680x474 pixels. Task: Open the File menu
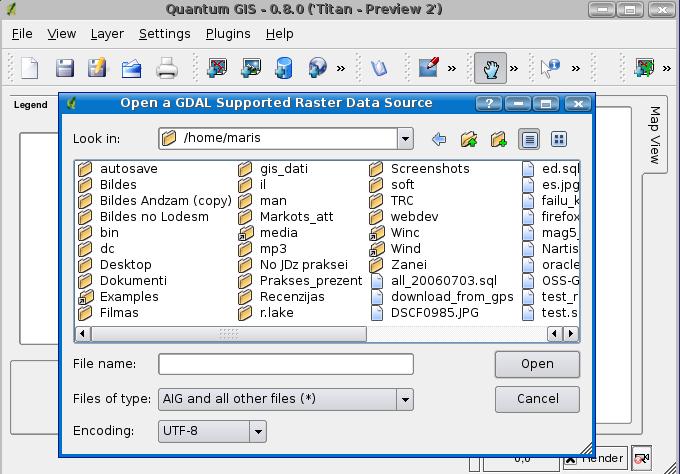[22, 34]
